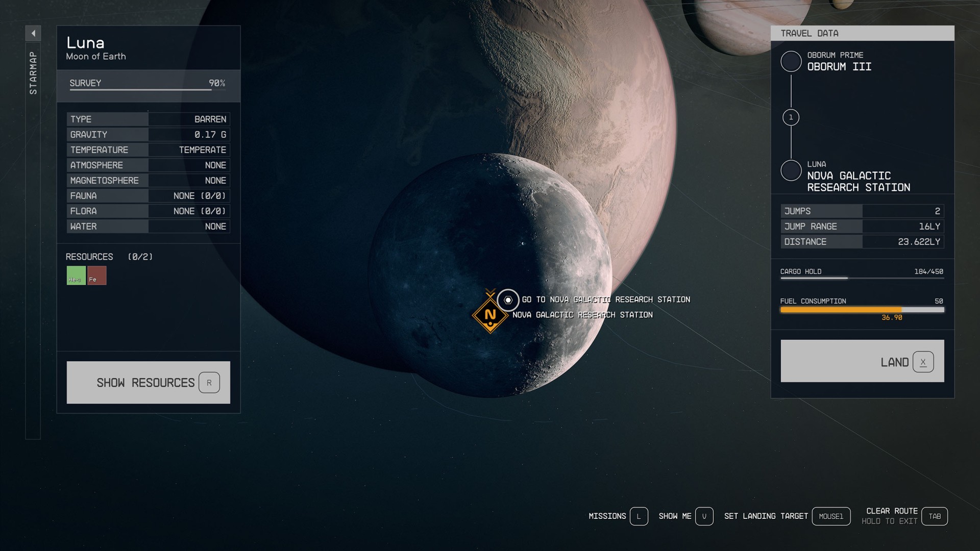Click the Travel Data header
The width and height of the screenshot is (980, 551).
[862, 33]
